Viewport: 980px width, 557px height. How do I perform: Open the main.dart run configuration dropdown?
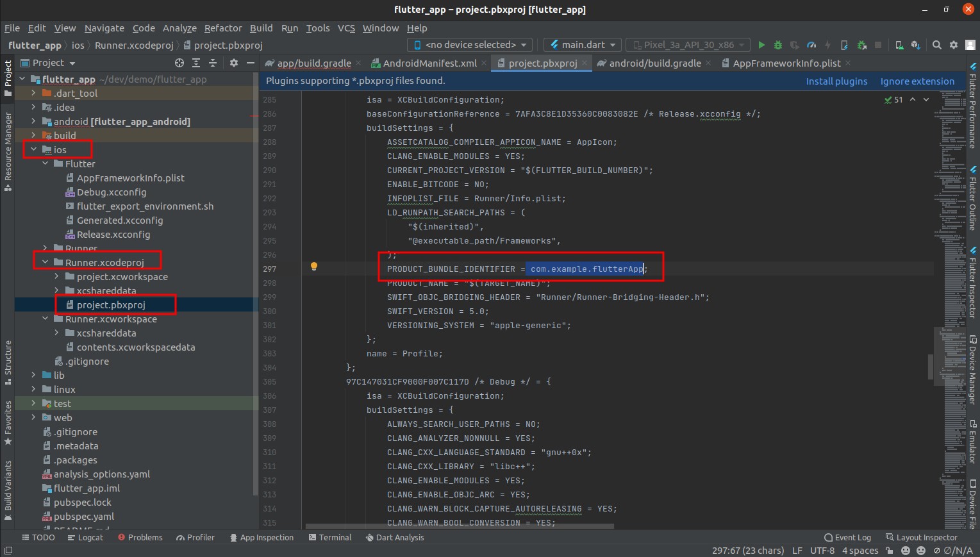click(582, 45)
